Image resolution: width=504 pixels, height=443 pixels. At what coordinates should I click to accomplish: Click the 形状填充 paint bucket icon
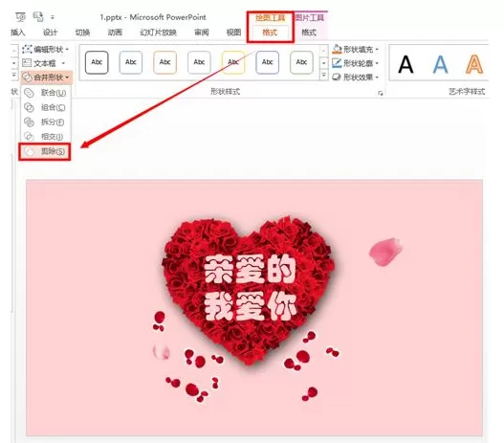pyautogui.click(x=337, y=49)
